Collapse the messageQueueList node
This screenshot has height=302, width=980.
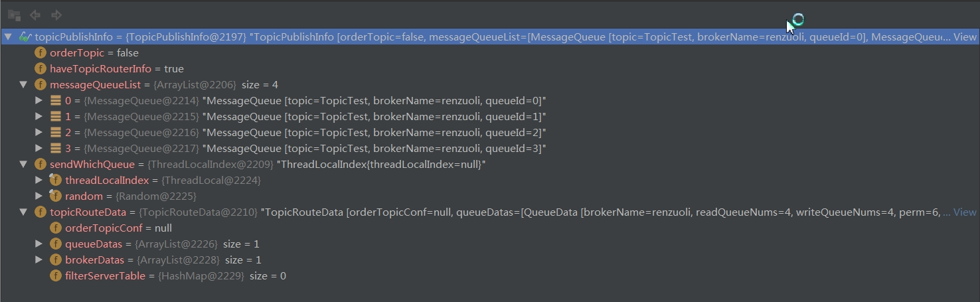point(23,84)
